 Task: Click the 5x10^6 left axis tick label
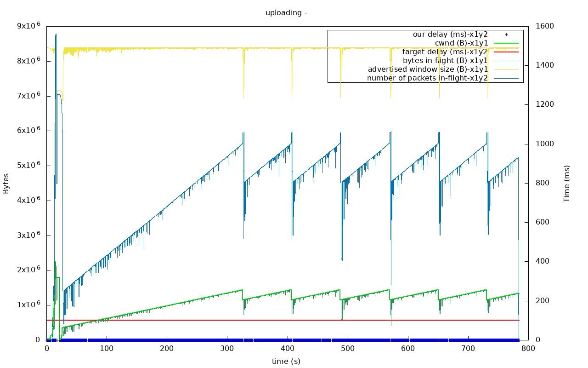28,165
